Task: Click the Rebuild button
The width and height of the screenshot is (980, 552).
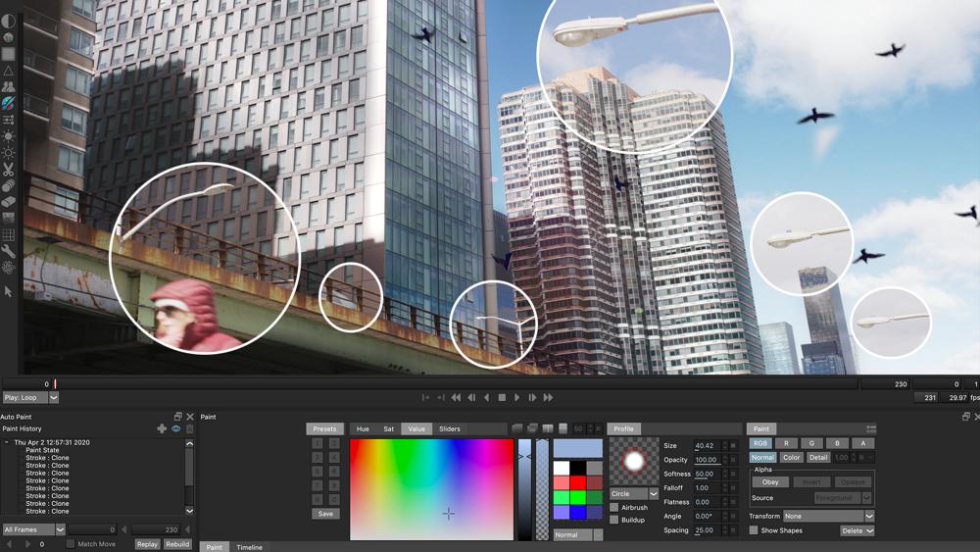Action: click(177, 544)
